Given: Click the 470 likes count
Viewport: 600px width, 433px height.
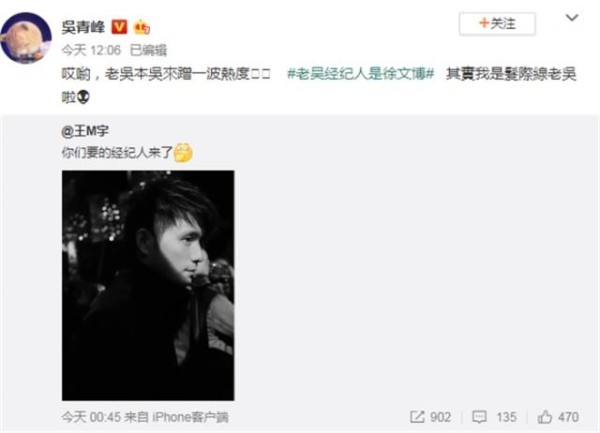Looking at the screenshot, I should coord(568,417).
